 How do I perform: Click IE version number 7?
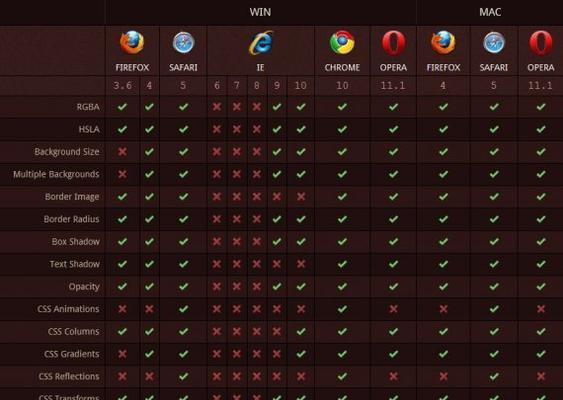[237, 85]
